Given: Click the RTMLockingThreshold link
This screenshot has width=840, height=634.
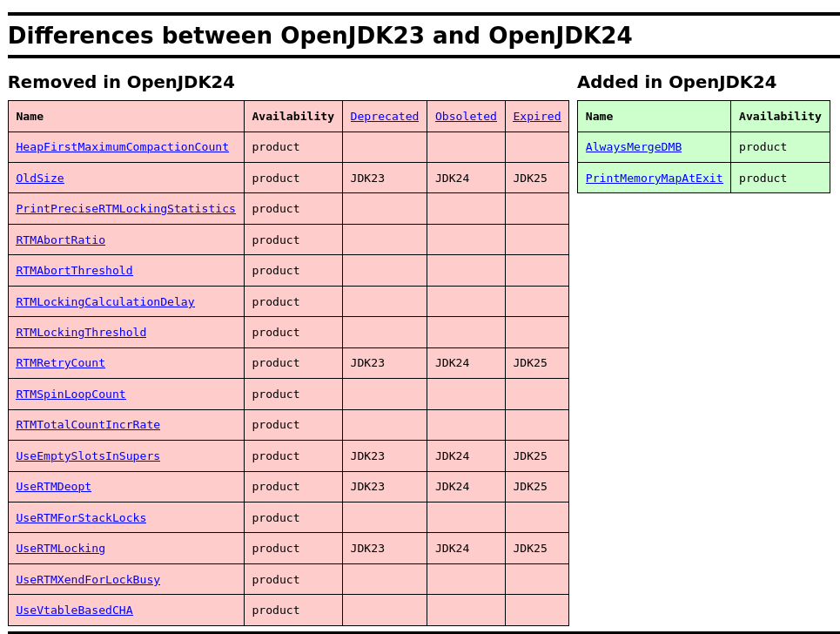Looking at the screenshot, I should tap(82, 333).
